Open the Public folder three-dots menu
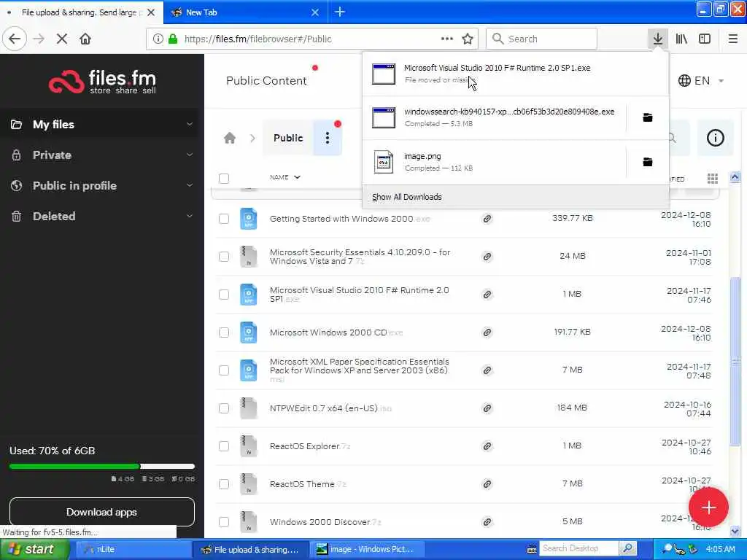This screenshot has width=747, height=560. point(328,138)
